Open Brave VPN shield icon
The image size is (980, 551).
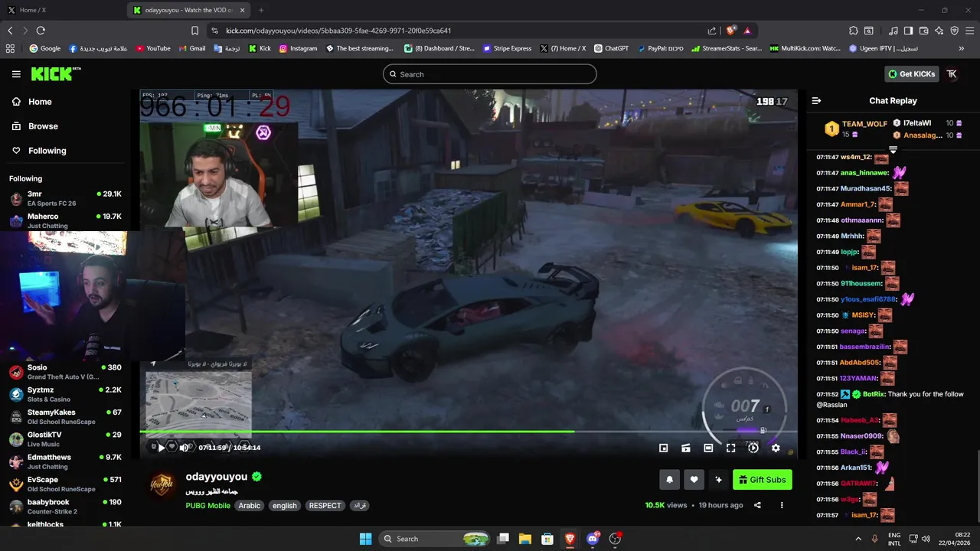click(x=954, y=31)
